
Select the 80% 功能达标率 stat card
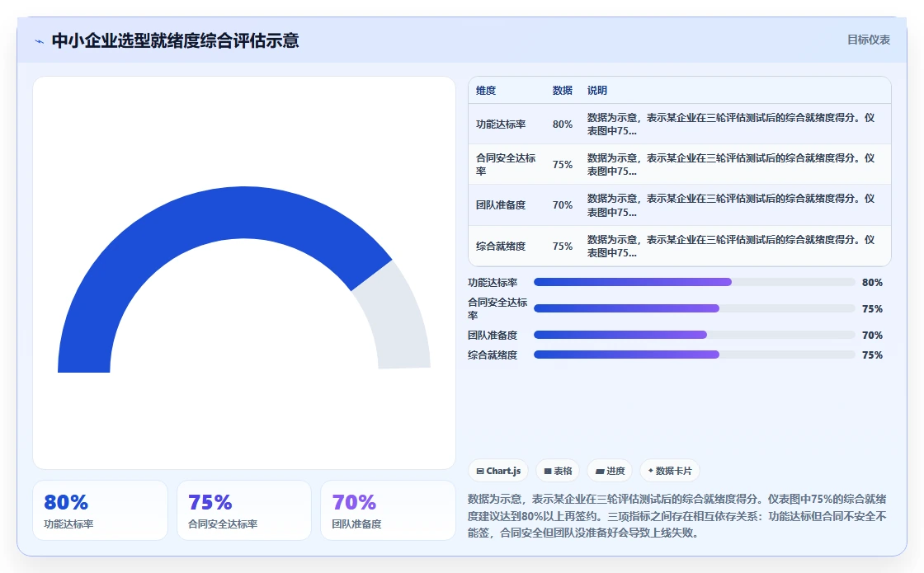tap(100, 510)
